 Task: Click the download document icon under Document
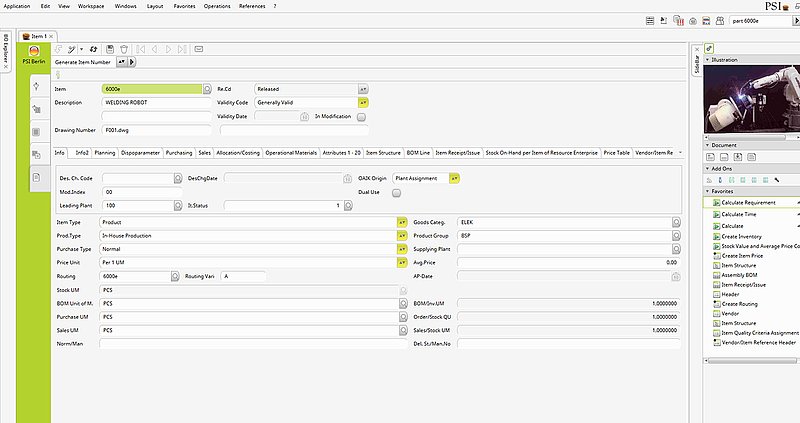[x=738, y=157]
